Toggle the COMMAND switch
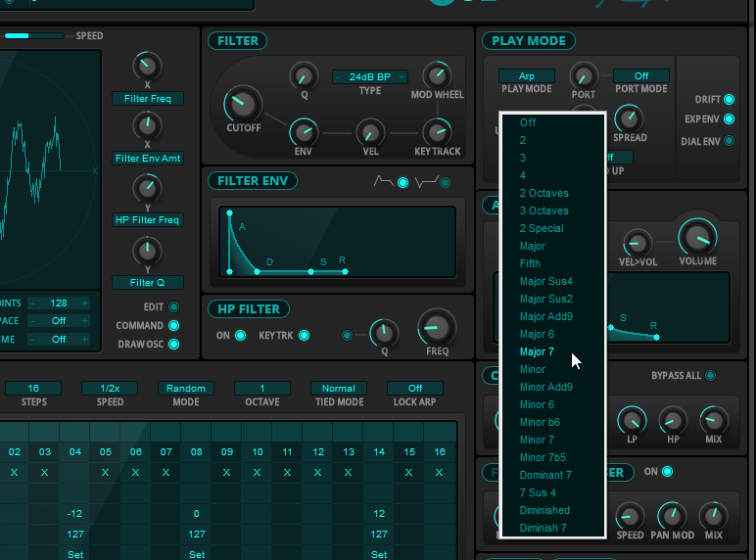Image resolution: width=756 pixels, height=560 pixels. 173,325
